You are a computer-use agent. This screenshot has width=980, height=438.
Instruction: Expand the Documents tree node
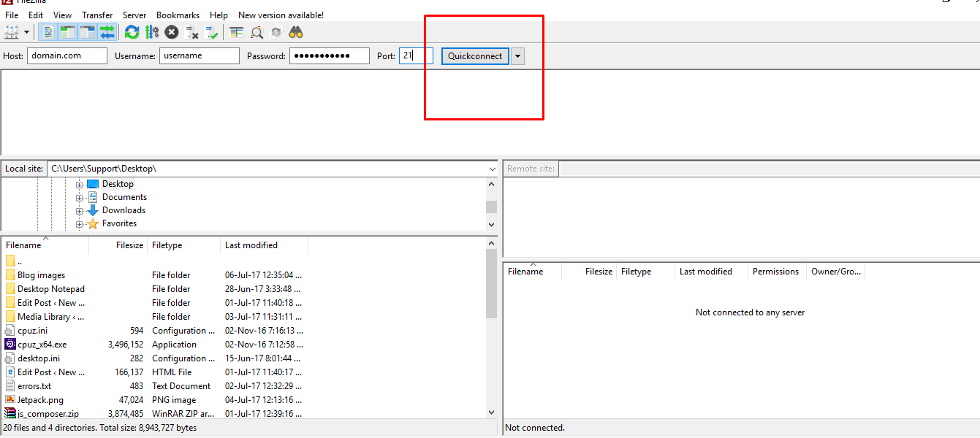tap(79, 198)
